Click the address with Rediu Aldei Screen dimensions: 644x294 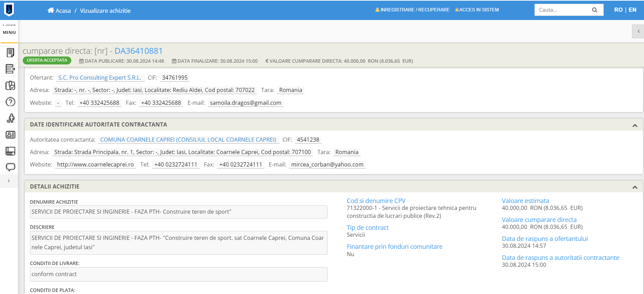(x=154, y=90)
